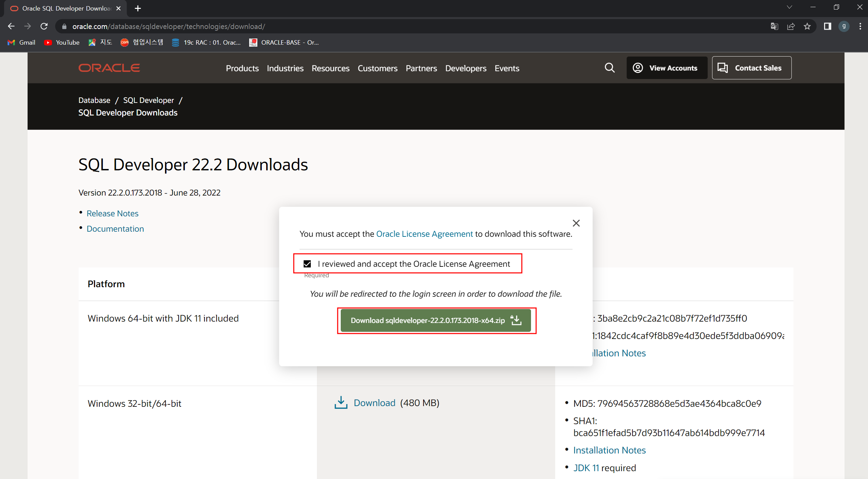Screen dimensions: 868x479
Task: Open the Oracle License Agreement link
Action: click(x=424, y=234)
